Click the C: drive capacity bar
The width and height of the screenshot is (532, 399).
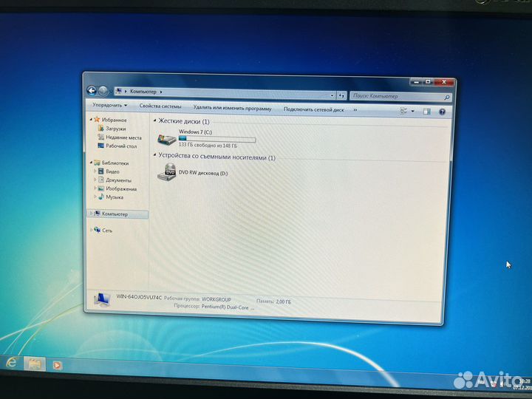[217, 139]
